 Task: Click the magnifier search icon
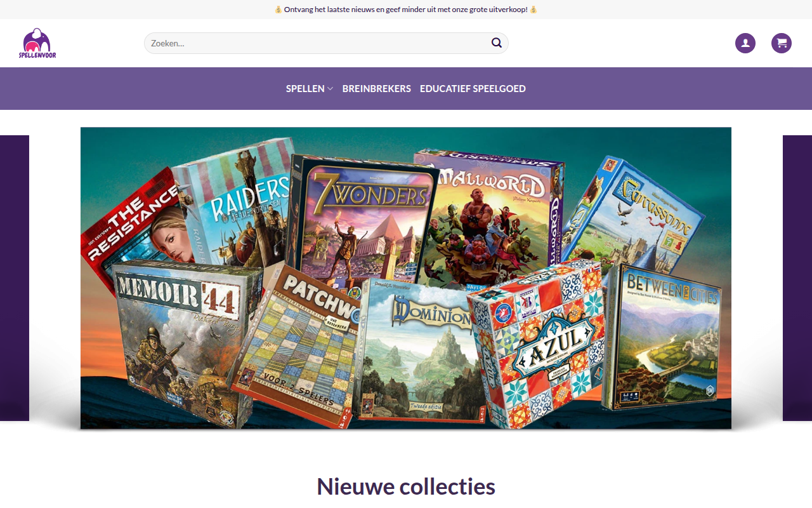pos(497,43)
